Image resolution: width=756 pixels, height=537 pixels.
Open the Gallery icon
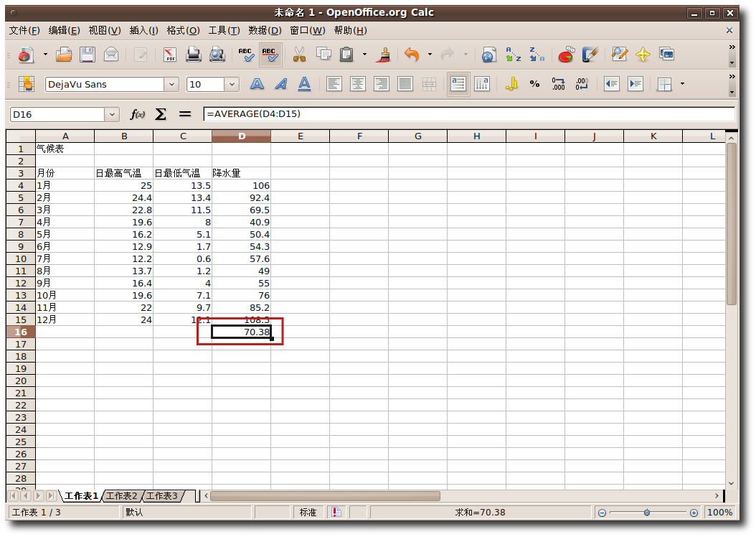pyautogui.click(x=667, y=55)
